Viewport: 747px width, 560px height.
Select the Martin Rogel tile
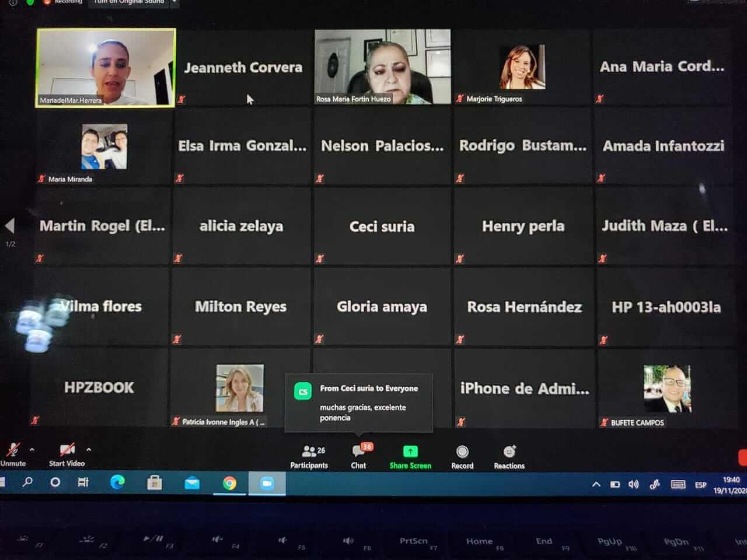(x=103, y=226)
